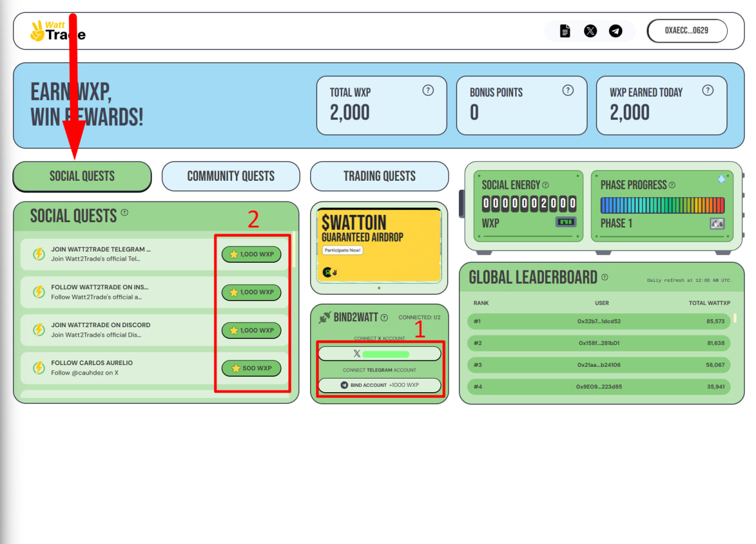The height and width of the screenshot is (544, 756).
Task: Open the Telegram icon in header
Action: tap(616, 31)
